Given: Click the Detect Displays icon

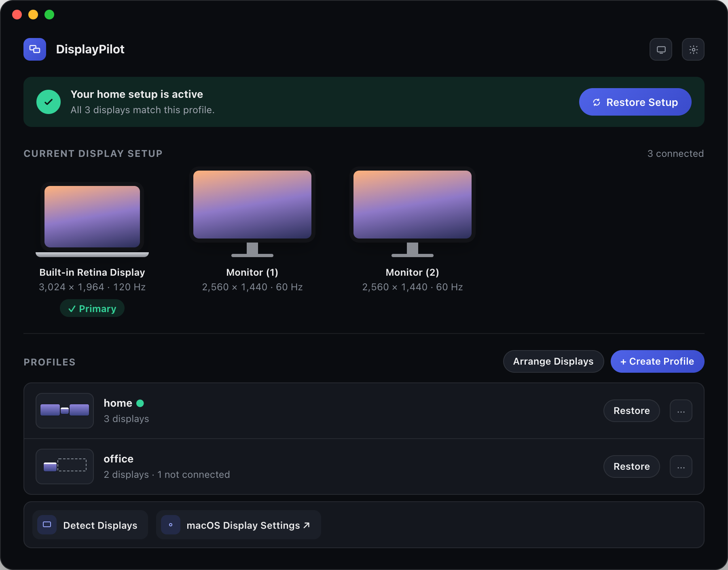Looking at the screenshot, I should tap(47, 525).
